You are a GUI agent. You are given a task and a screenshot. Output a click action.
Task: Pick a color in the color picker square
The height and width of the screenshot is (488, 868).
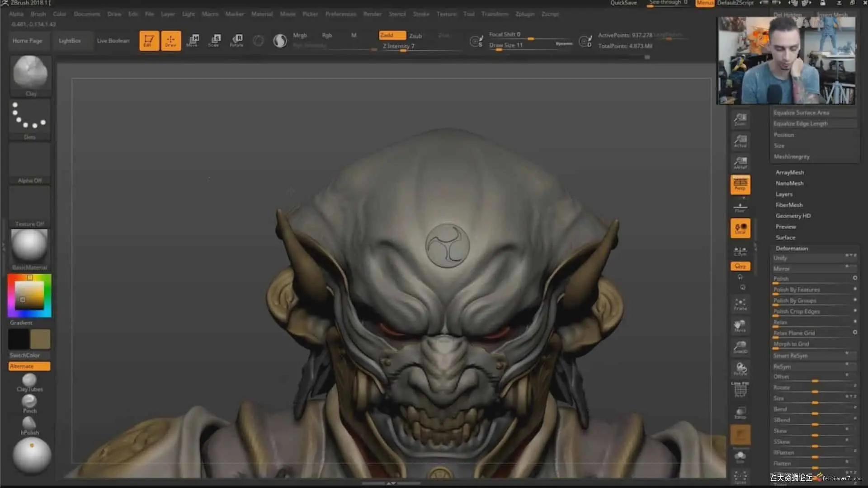tap(29, 295)
